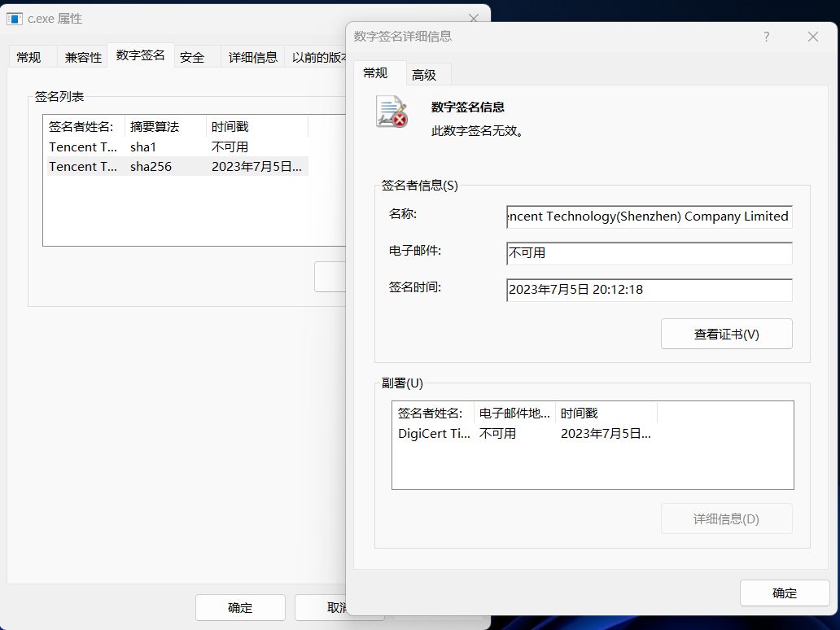Close the c.exe properties window

[x=474, y=19]
